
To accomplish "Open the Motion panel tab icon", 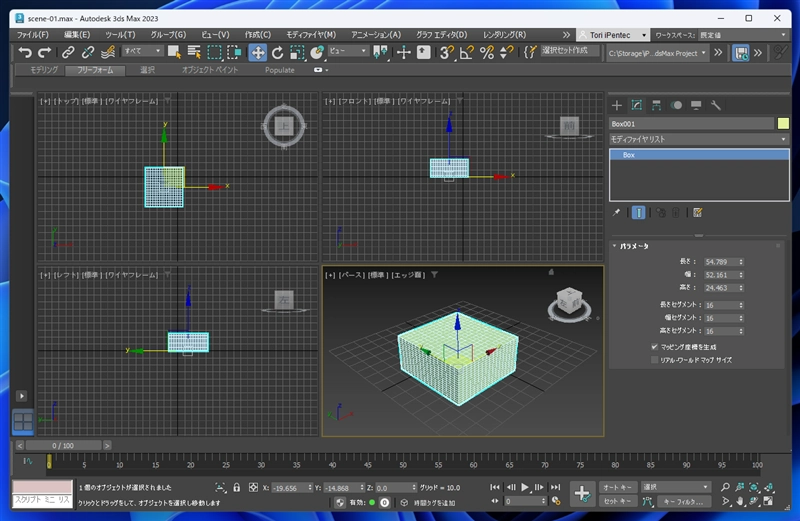I will [676, 105].
